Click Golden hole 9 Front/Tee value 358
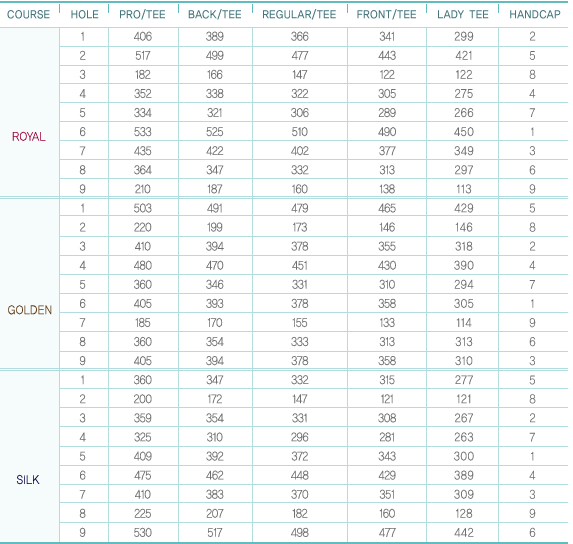The width and height of the screenshot is (573, 544). coord(387,361)
